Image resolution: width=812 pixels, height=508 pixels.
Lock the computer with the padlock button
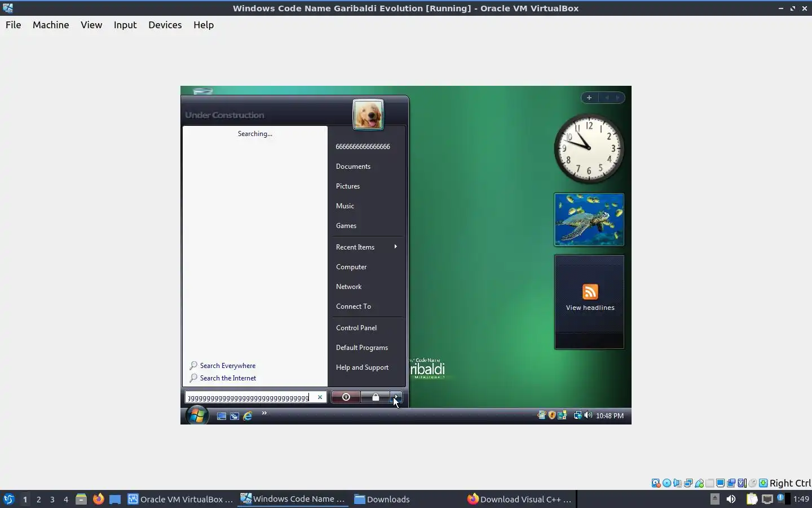tap(376, 397)
